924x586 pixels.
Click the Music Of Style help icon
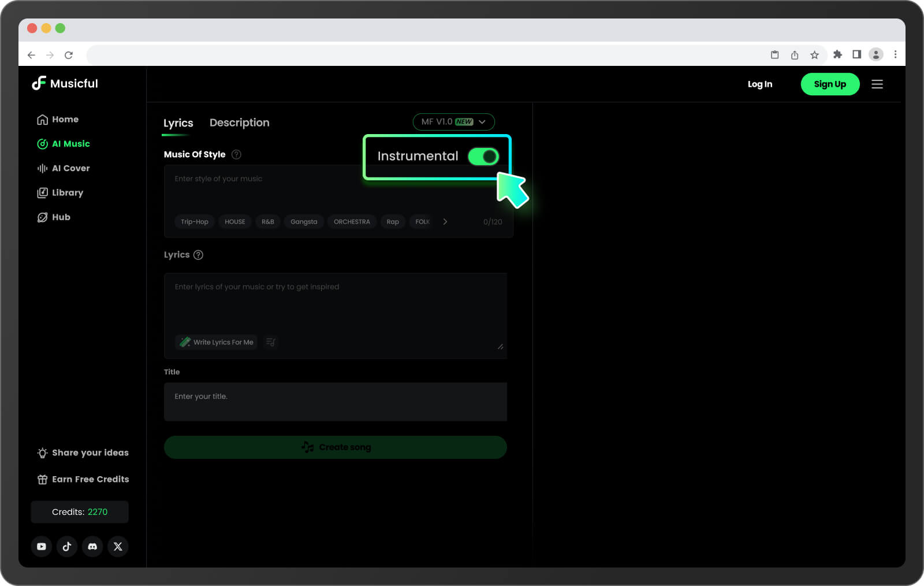(236, 154)
